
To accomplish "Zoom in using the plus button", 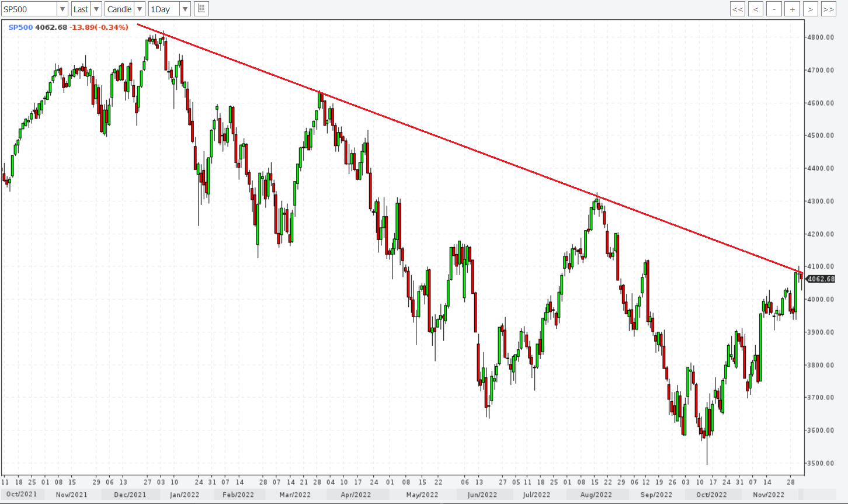I will pos(792,9).
